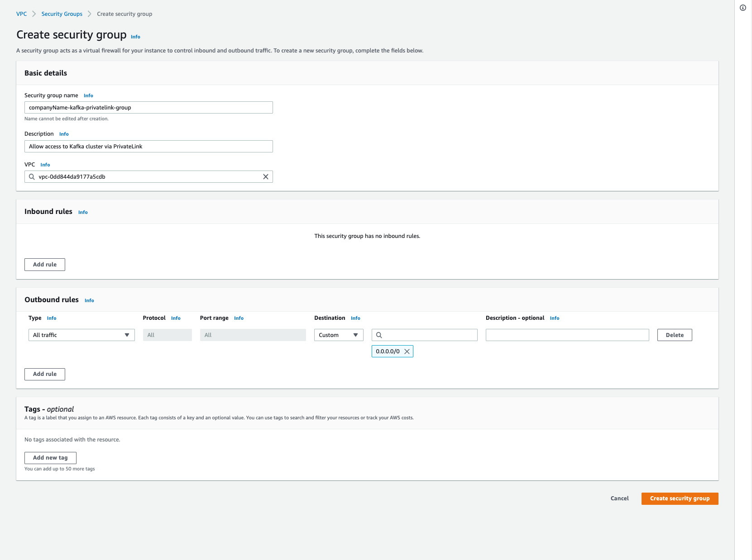Screen dimensions: 752x560
Task: Click the magnifier icon in the VPC field
Action: pyautogui.click(x=32, y=176)
